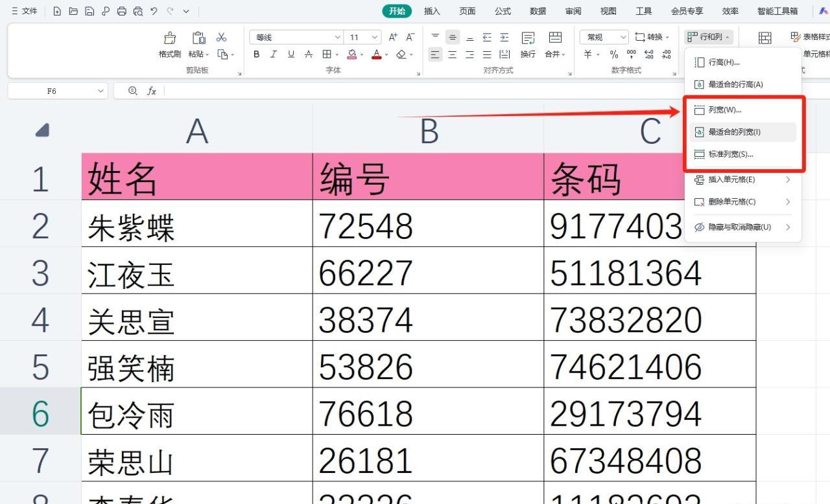This screenshot has height=504, width=830.
Task: Click the zoom magnifier icon in formula bar
Action: (x=133, y=91)
